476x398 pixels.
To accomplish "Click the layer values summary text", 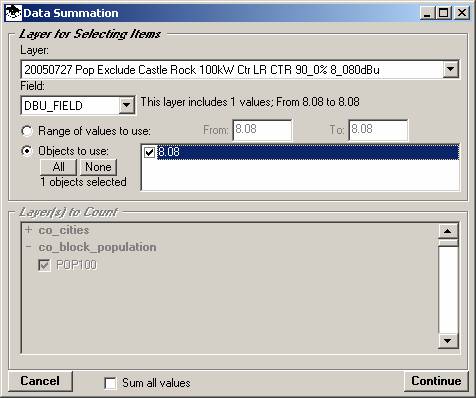I will 250,102.
